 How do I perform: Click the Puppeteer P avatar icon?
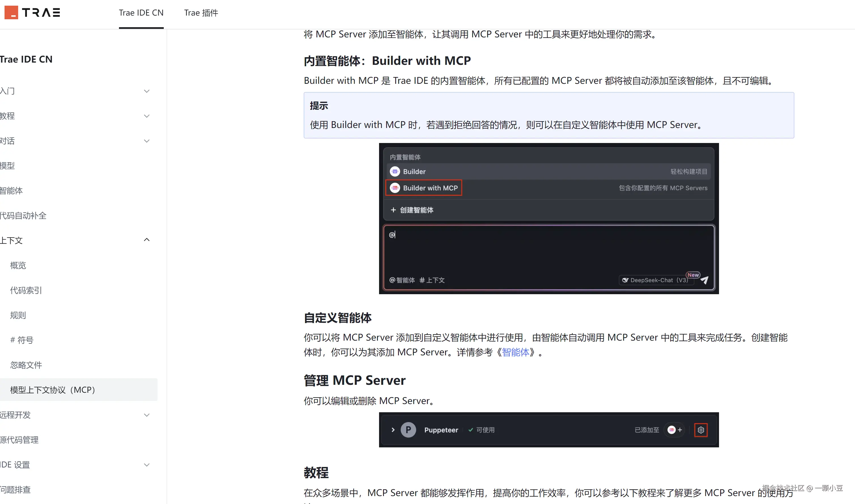click(x=408, y=430)
